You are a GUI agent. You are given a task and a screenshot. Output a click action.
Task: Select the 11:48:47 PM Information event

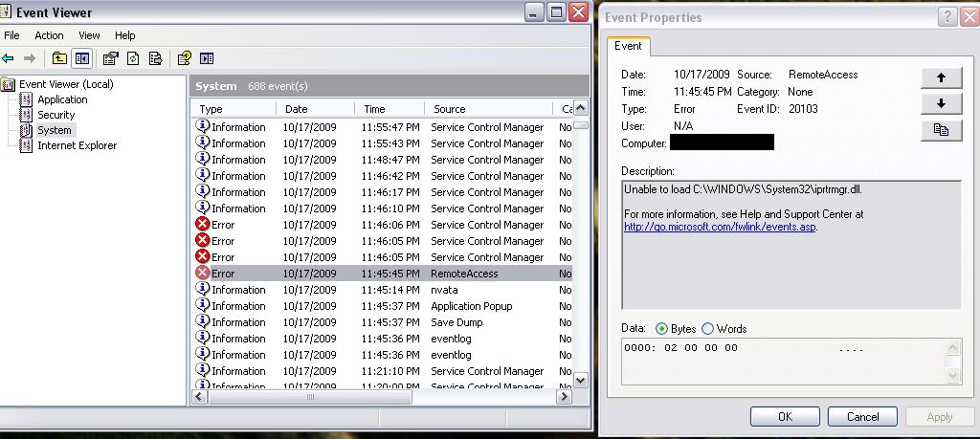(x=381, y=159)
